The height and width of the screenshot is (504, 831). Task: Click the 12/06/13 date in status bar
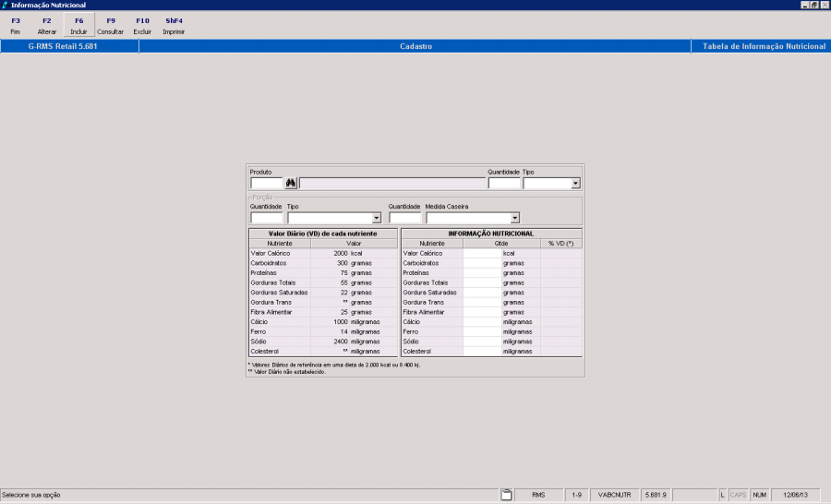[796, 495]
